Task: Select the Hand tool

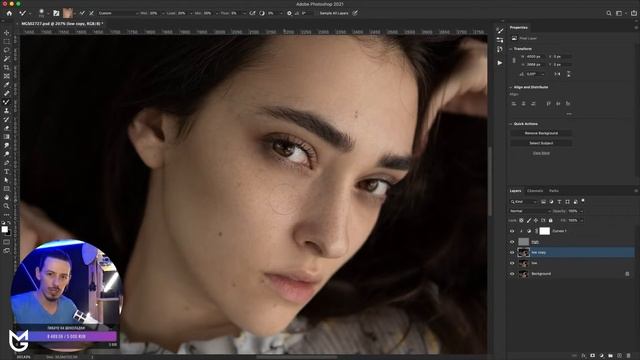Action: click(x=7, y=197)
